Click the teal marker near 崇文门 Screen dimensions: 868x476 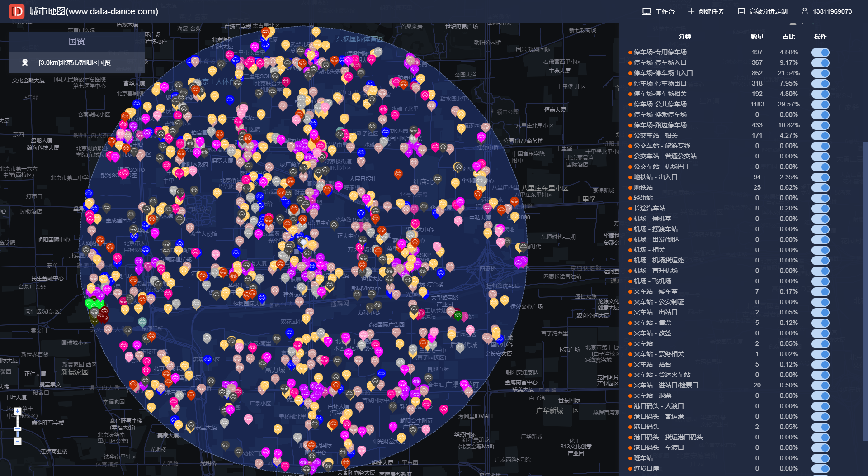tap(142, 322)
